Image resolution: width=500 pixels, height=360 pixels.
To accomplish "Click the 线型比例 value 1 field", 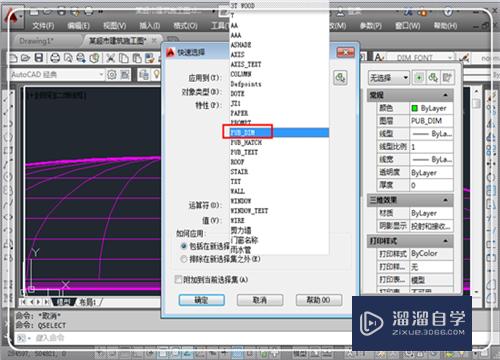I will pos(431,147).
